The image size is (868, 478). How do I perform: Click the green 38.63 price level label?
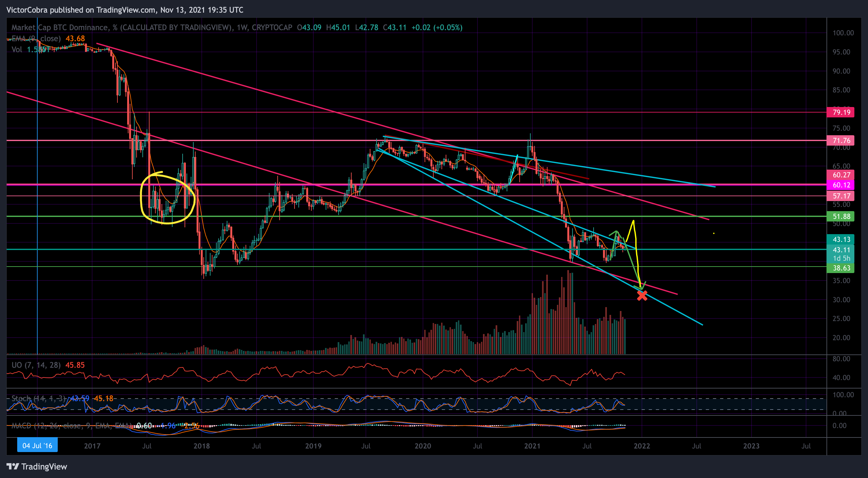click(x=840, y=268)
